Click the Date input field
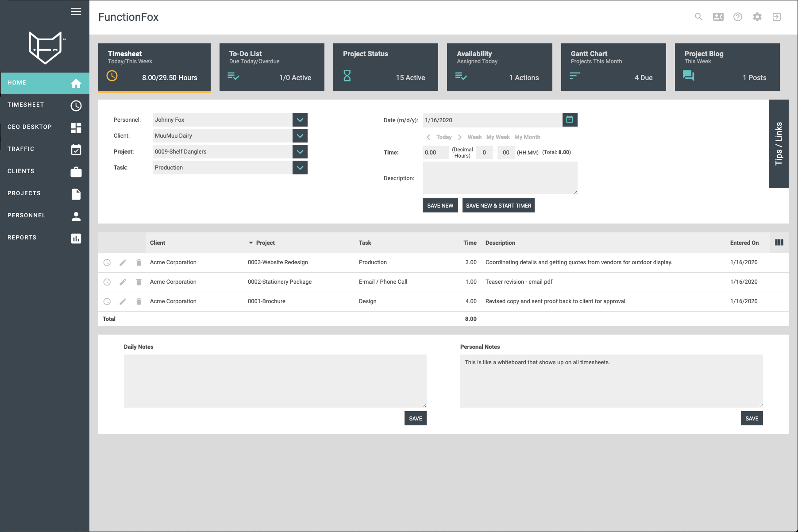 493,120
